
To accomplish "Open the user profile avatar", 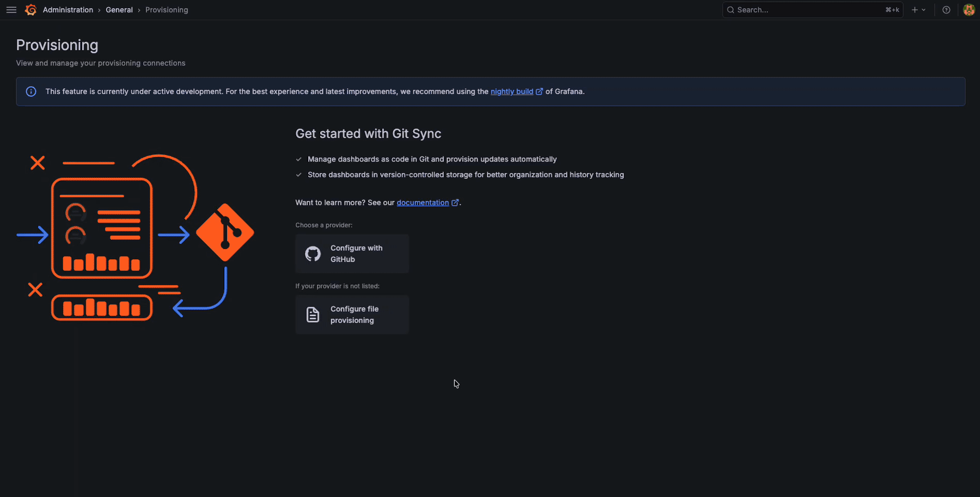I will click(969, 10).
